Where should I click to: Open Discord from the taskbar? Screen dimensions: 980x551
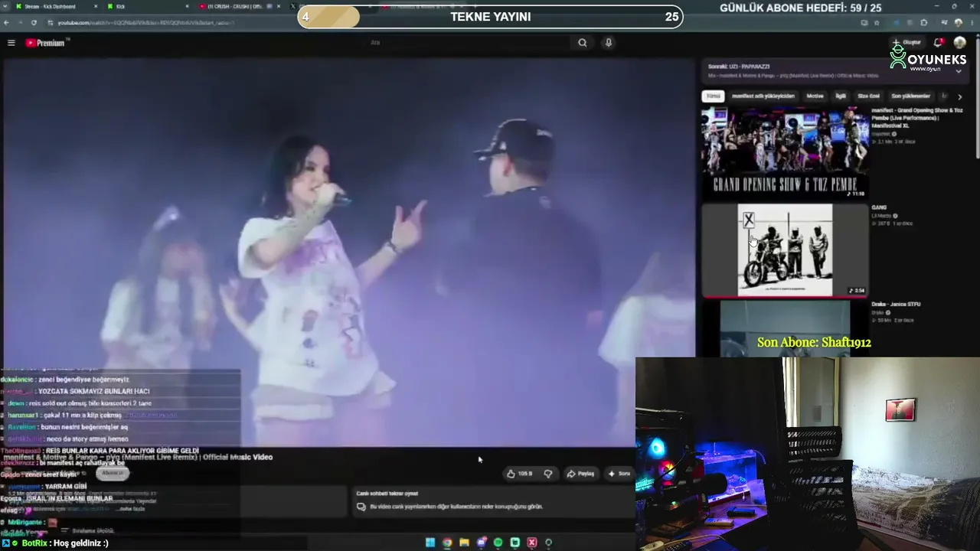point(481,543)
